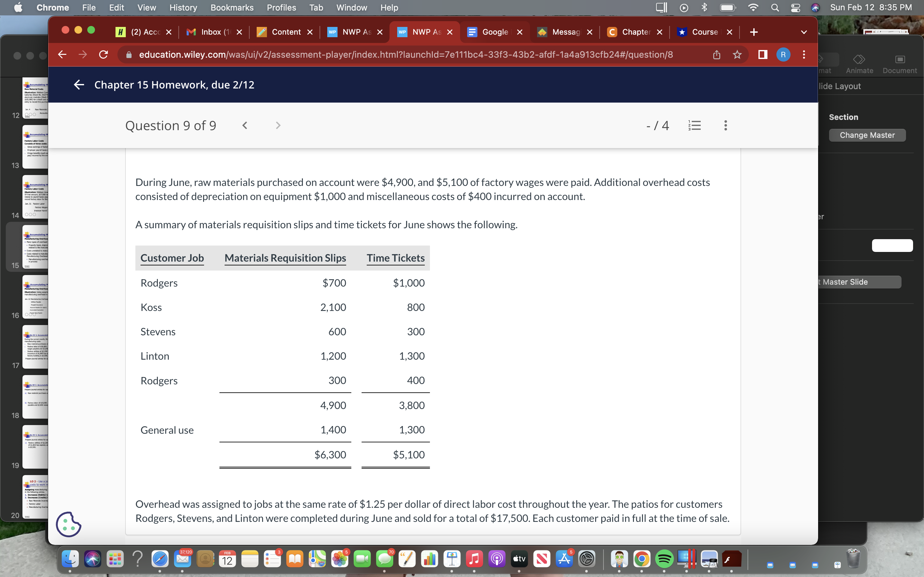Screen dimensions: 924x577
Task: Open the Chrome profile avatar R
Action: pos(783,54)
